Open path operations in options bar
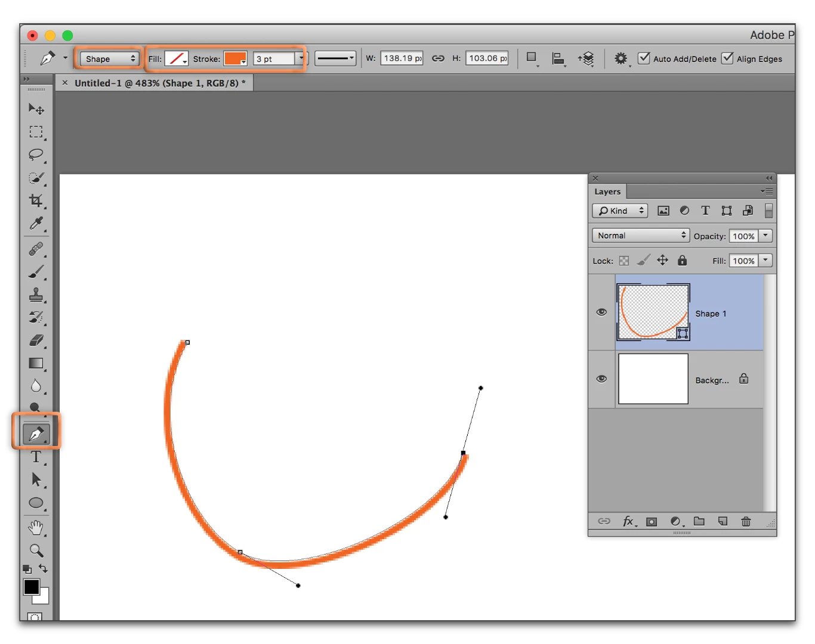This screenshot has height=644, width=815. click(x=532, y=58)
